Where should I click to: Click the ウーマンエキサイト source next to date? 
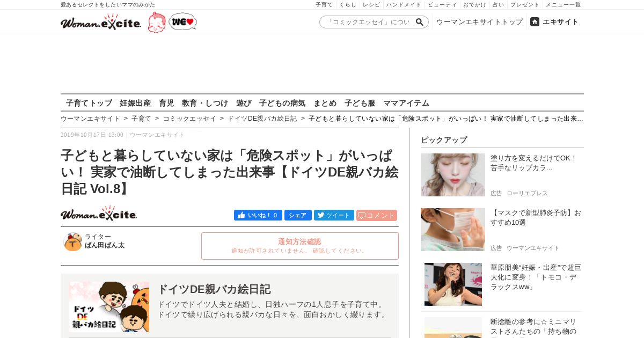(157, 135)
